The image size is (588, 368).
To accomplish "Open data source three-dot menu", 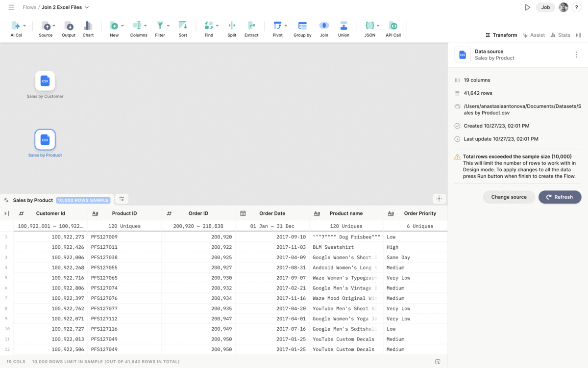I will (x=576, y=55).
